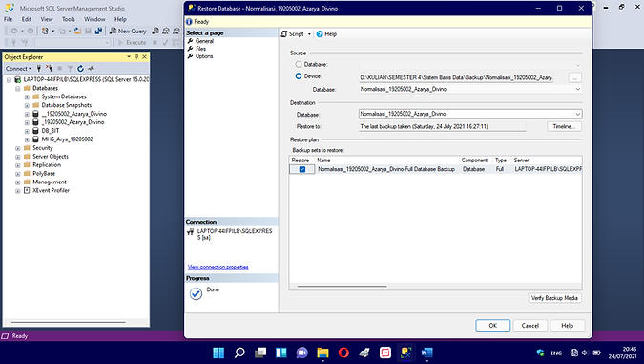Collapse the LAPTOP-44IFPILB\SQLEXPRESS server node
The width and height of the screenshot is (644, 364).
point(9,80)
